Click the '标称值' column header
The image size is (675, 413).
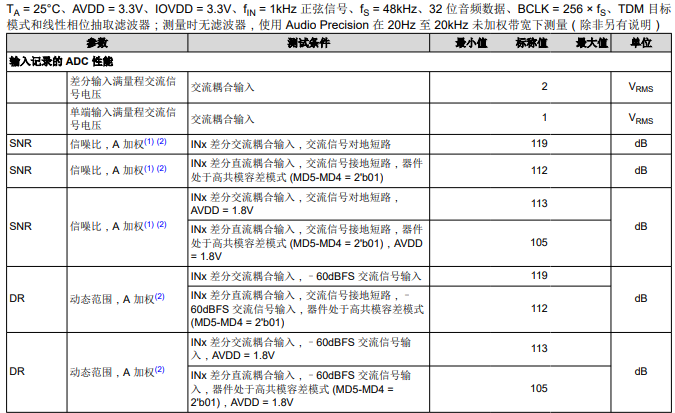(532, 43)
